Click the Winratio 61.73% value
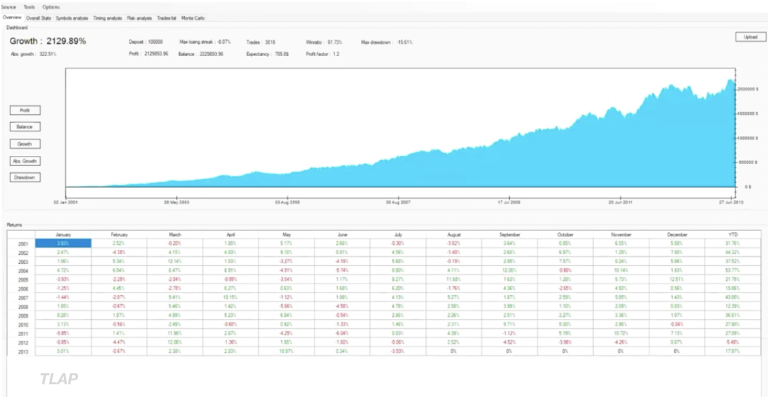The width and height of the screenshot is (768, 398). [x=324, y=42]
